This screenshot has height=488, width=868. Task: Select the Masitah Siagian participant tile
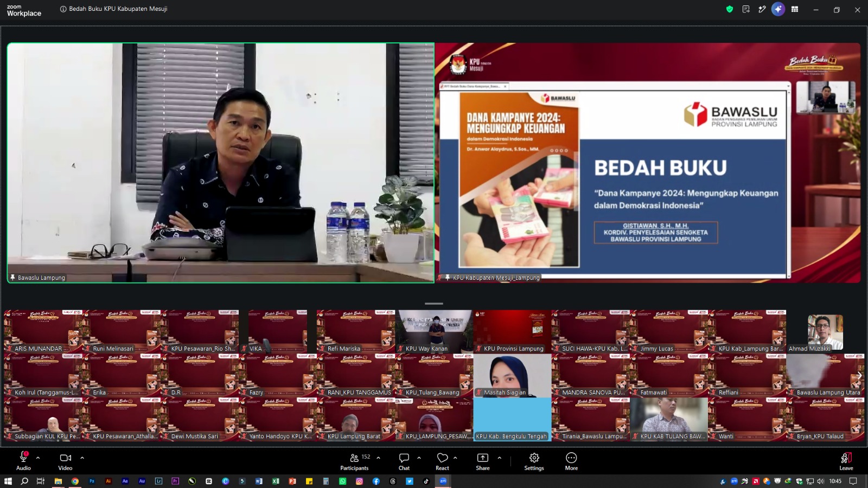pyautogui.click(x=512, y=375)
